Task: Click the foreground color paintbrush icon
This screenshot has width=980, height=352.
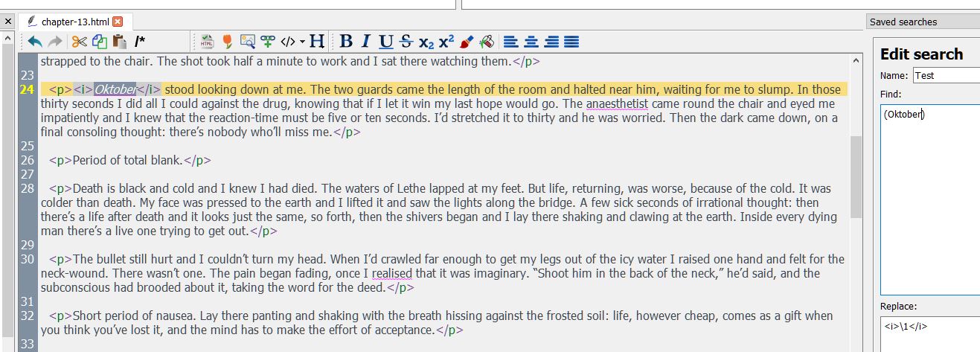Action: (467, 42)
